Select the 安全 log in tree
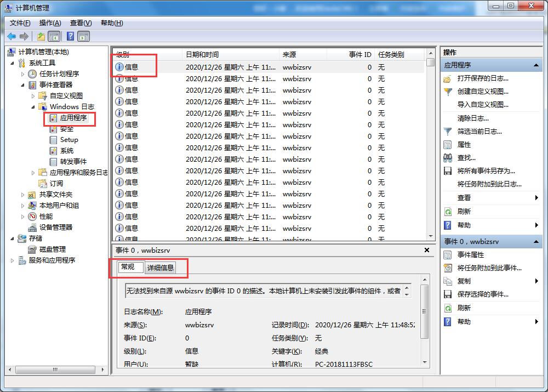The height and width of the screenshot is (392, 548). [67, 129]
